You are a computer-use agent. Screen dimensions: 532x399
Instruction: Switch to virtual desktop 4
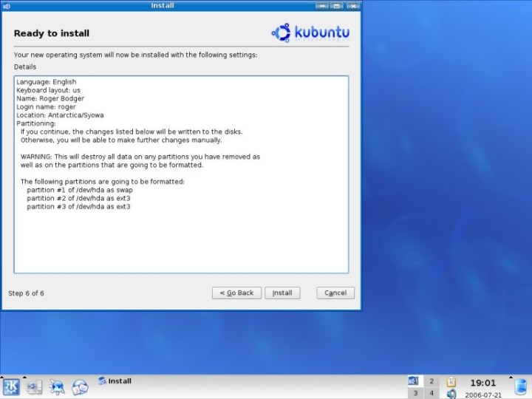pos(431,393)
